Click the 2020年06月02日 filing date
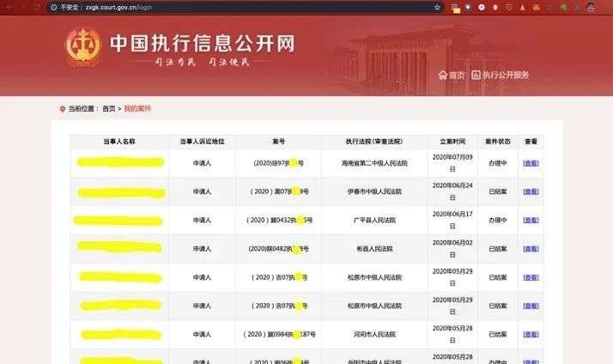613x364 pixels. pyautogui.click(x=452, y=249)
